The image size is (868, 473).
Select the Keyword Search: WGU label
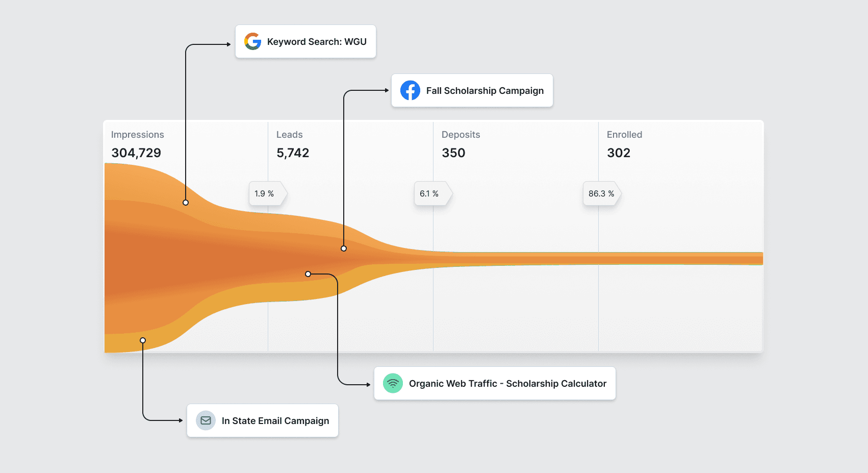(x=317, y=42)
